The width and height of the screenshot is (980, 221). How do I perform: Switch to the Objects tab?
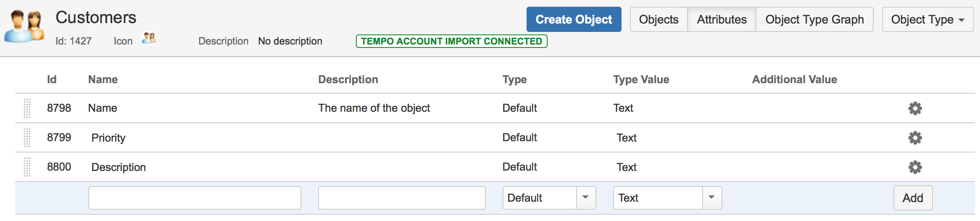(659, 20)
